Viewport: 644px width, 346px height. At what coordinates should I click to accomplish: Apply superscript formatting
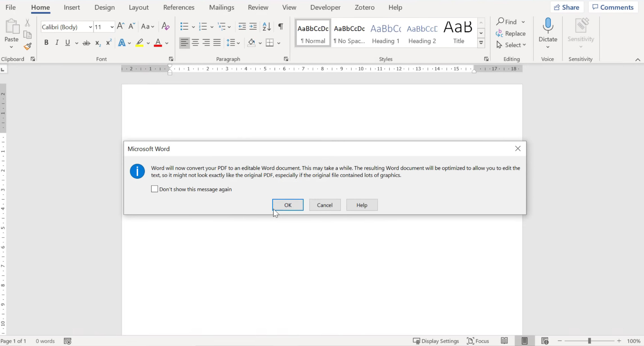pos(109,43)
